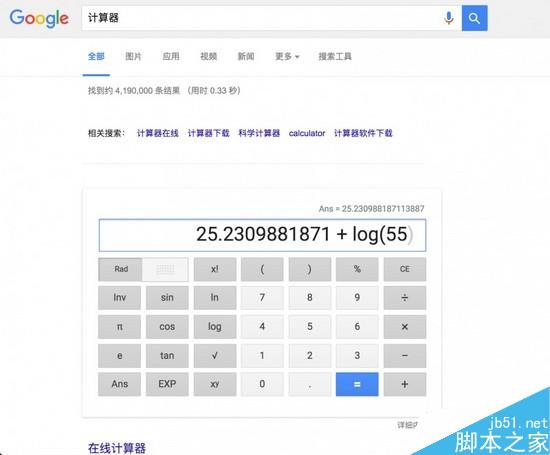Click the Ans = 25.23098818711 3887 text
The image size is (550, 455).
371,209
